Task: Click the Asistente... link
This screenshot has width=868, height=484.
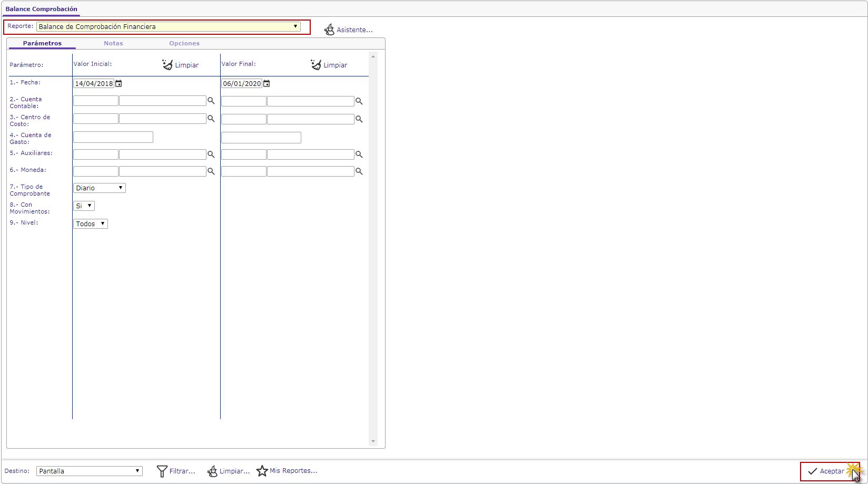Action: pos(354,30)
